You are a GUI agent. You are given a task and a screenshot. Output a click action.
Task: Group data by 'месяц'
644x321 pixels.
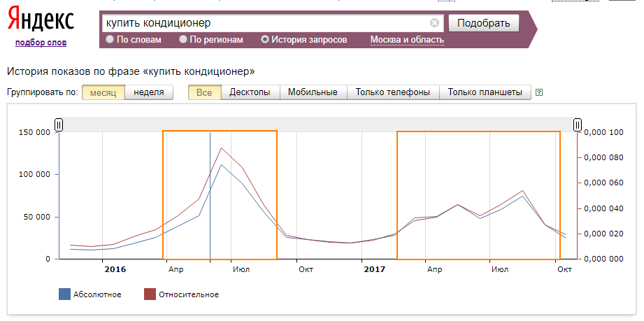103,92
